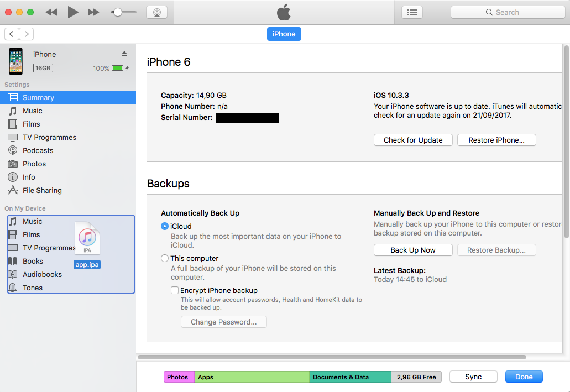The height and width of the screenshot is (392, 570).
Task: Click the TV screen icon under Settings
Action: pyautogui.click(x=13, y=138)
